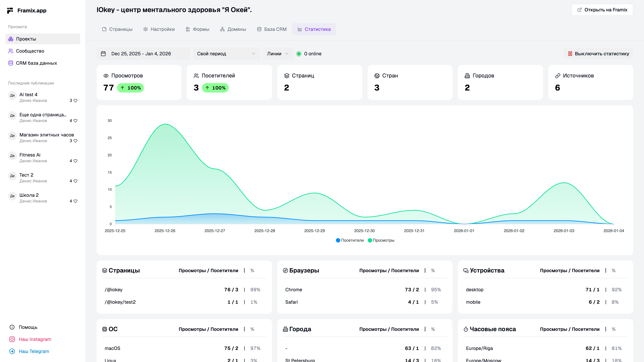Like the AI test 4 publication heart
Viewport: 644px width, 362px height.
[75, 100]
